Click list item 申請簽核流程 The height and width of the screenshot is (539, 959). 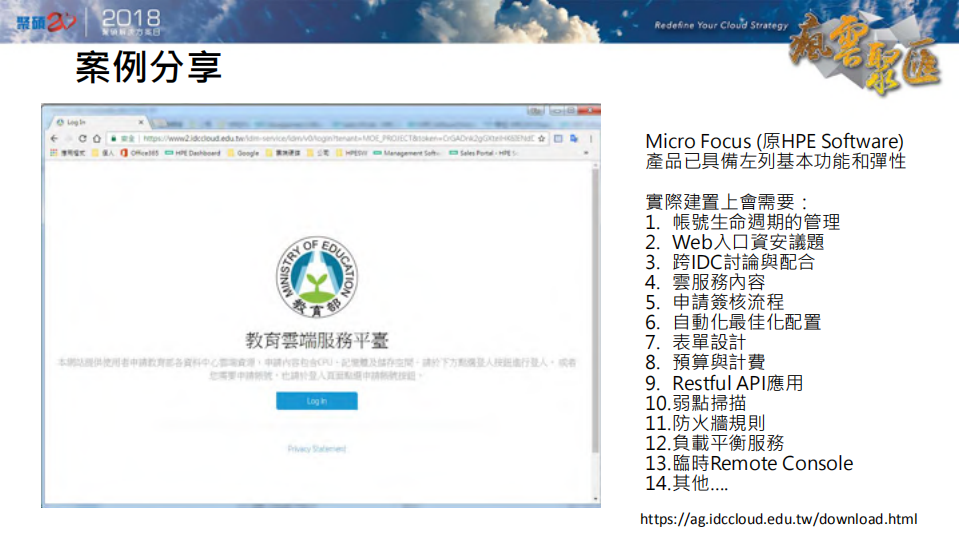click(728, 302)
